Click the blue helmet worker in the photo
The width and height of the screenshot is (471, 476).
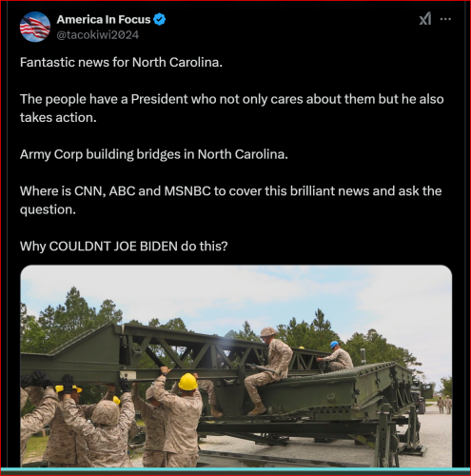coord(336,358)
